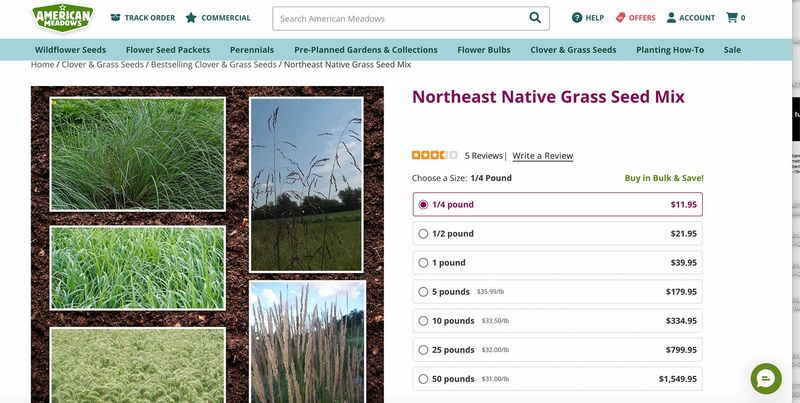This screenshot has width=800, height=403.
Task: Select the 1 pound size option
Action: 558,263
